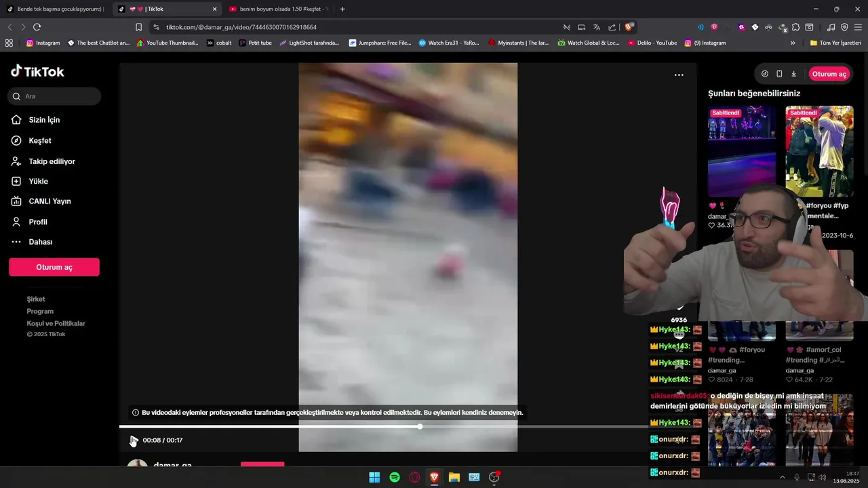Click the share page icon
Viewport: 868px width, 488px height.
click(612, 27)
